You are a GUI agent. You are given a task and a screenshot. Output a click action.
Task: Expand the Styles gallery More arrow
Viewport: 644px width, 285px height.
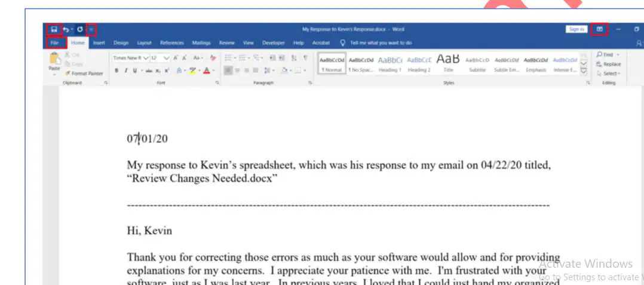(x=583, y=72)
